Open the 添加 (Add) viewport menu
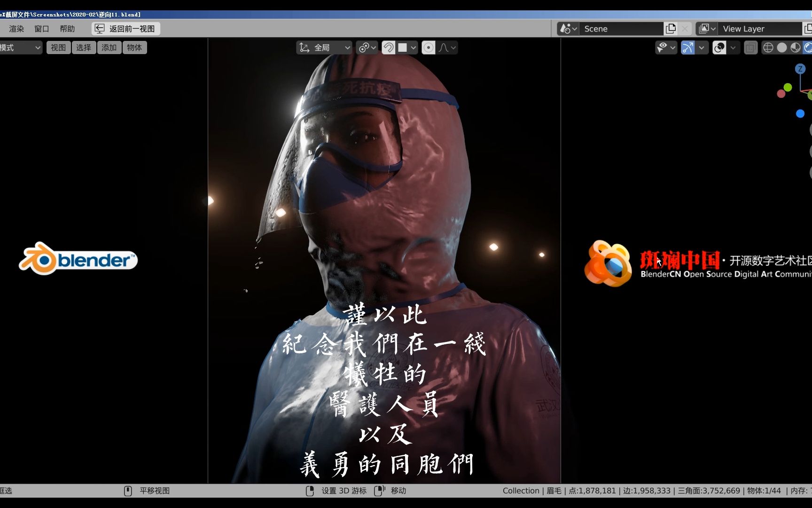 (x=109, y=48)
